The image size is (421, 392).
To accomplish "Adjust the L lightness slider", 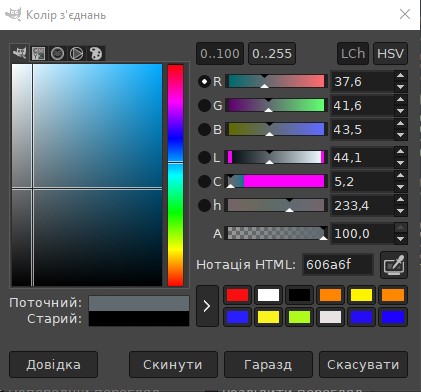I will pyautogui.click(x=276, y=157).
